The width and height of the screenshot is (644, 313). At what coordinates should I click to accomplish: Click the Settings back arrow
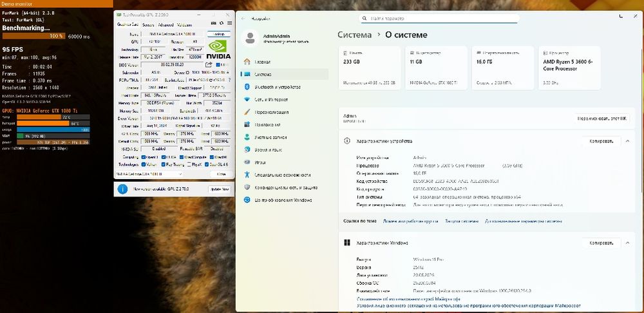click(x=243, y=19)
